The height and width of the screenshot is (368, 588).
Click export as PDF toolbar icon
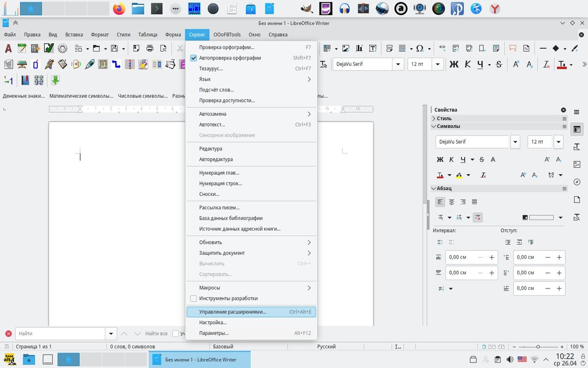[136, 48]
